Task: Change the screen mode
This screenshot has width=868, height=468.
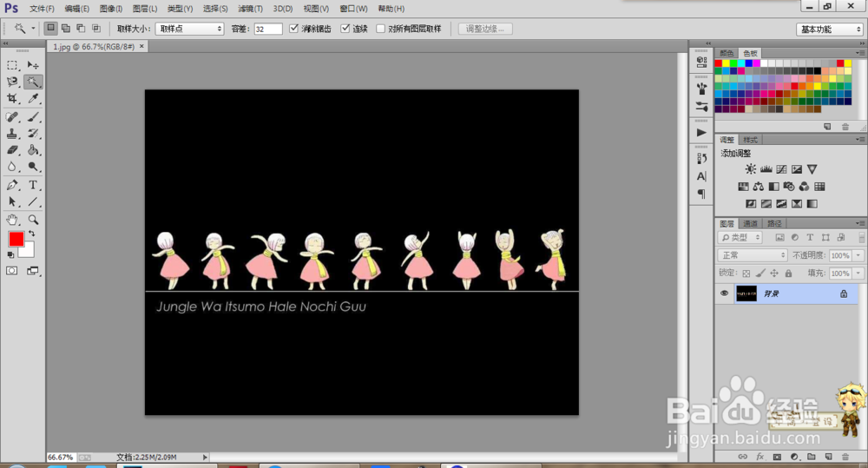Action: click(x=33, y=271)
